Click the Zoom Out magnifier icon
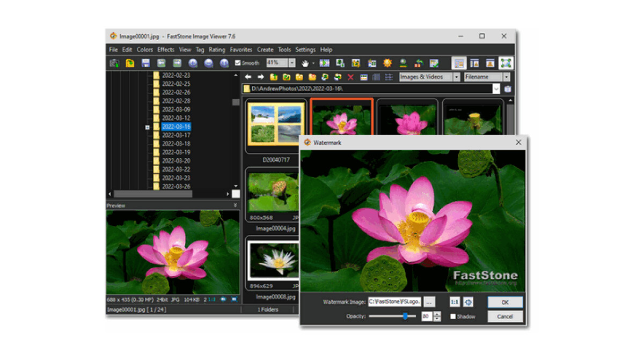This screenshot has height=362, width=644. tap(209, 63)
